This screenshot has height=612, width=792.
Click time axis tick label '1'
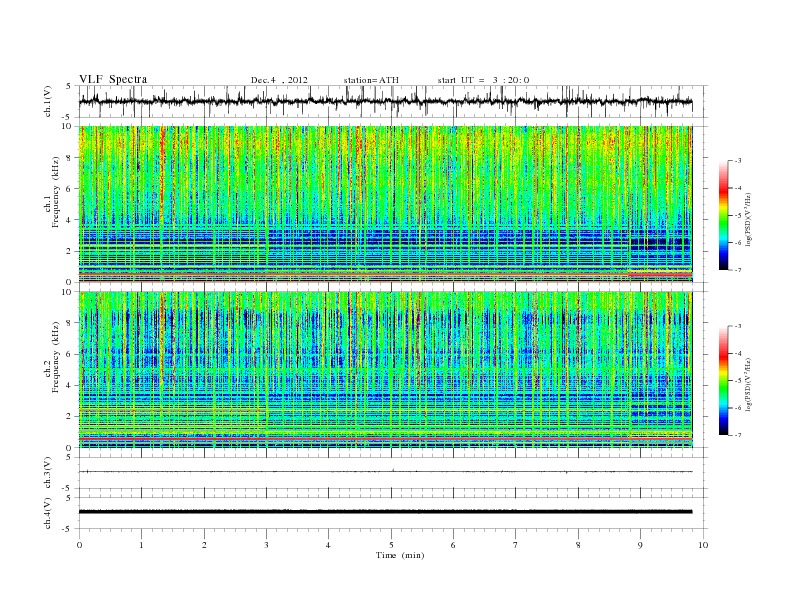pyautogui.click(x=141, y=545)
